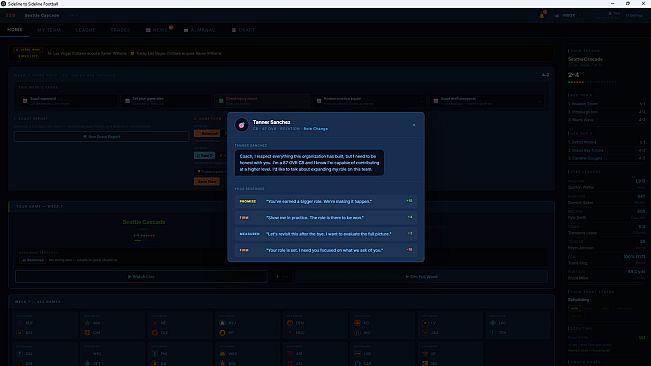The image size is (651, 366).
Task: Open the League tab
Action: 86,30
